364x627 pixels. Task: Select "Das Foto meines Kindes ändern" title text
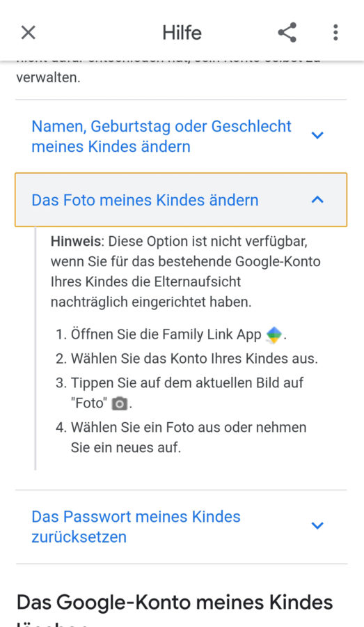pos(145,200)
